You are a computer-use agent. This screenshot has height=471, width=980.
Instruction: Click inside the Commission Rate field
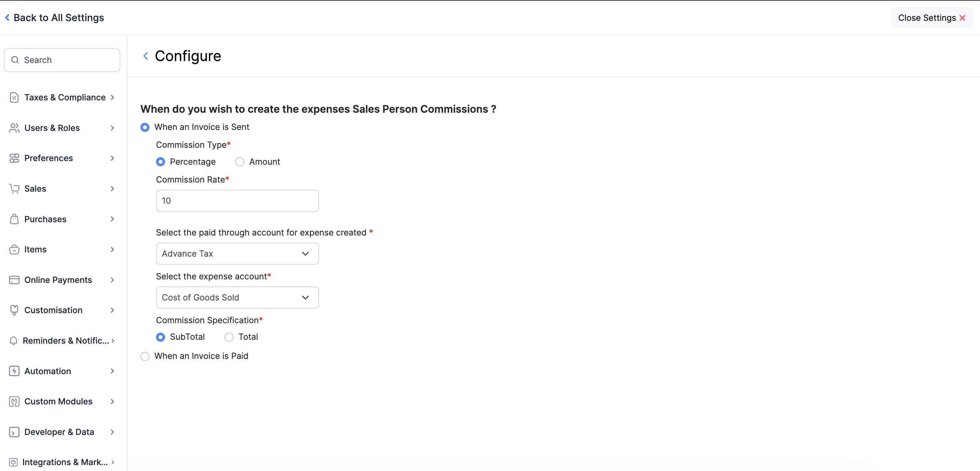click(x=237, y=200)
